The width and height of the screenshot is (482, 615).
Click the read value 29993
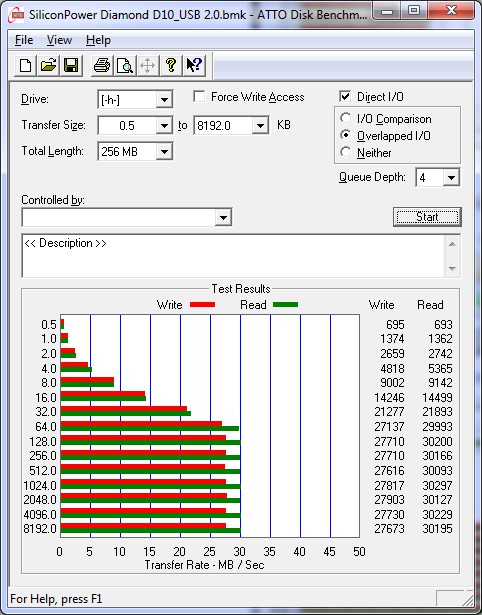(x=437, y=427)
